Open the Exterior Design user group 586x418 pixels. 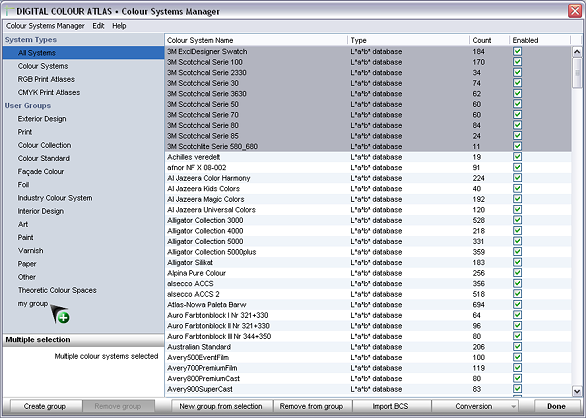click(x=42, y=119)
